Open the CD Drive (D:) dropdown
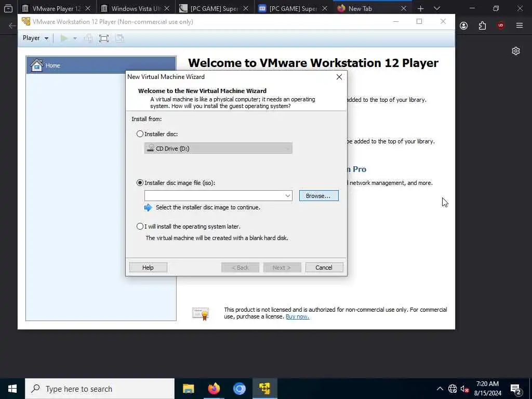Viewport: 532px width, 399px height. pyautogui.click(x=218, y=148)
